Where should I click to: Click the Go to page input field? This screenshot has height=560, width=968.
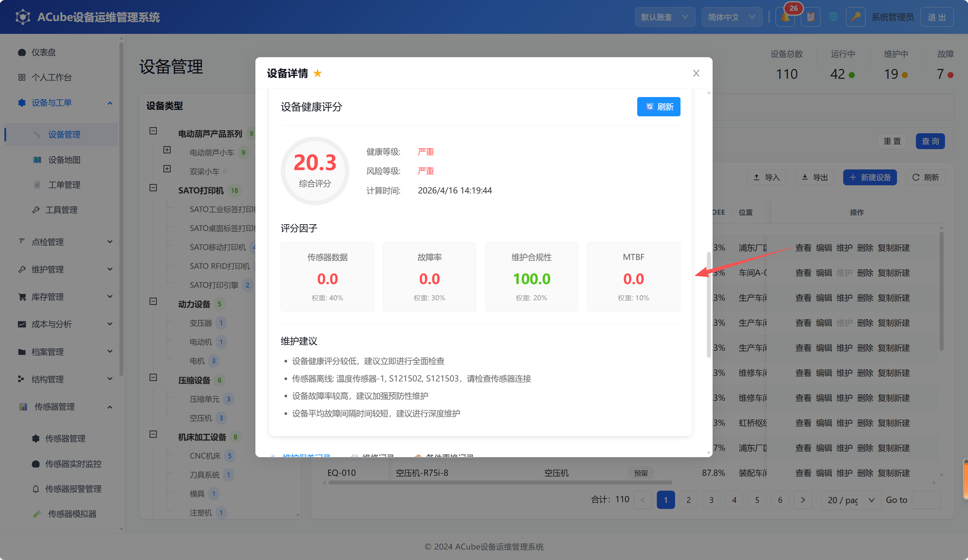(x=926, y=500)
